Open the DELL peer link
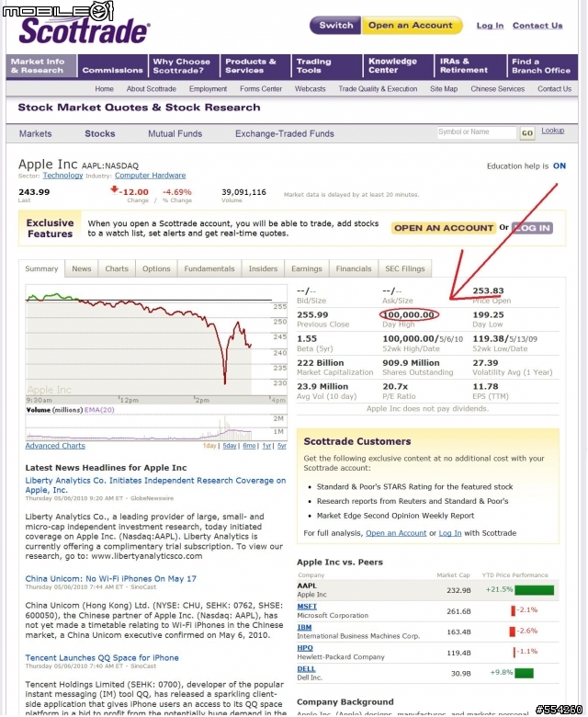588x717 pixels. 306,669
